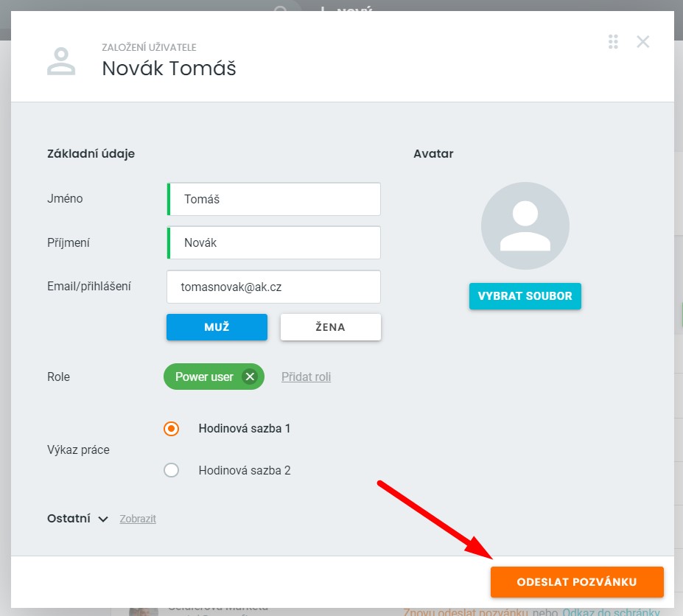
Task: Click the Přidat roli link
Action: pos(306,377)
